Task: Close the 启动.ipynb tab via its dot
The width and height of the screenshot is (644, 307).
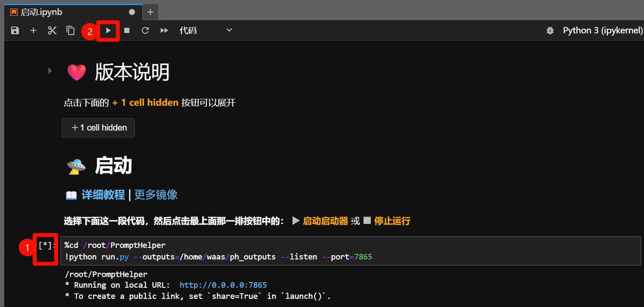Action: 132,12
